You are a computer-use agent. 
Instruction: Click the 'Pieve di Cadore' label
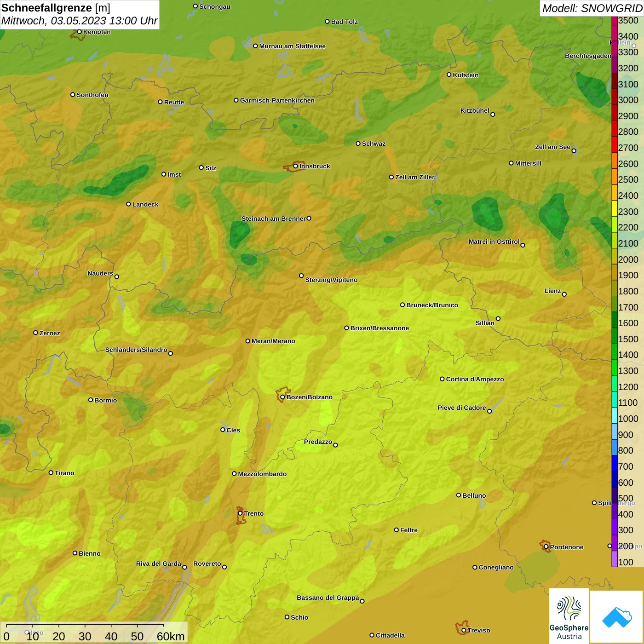[462, 408]
